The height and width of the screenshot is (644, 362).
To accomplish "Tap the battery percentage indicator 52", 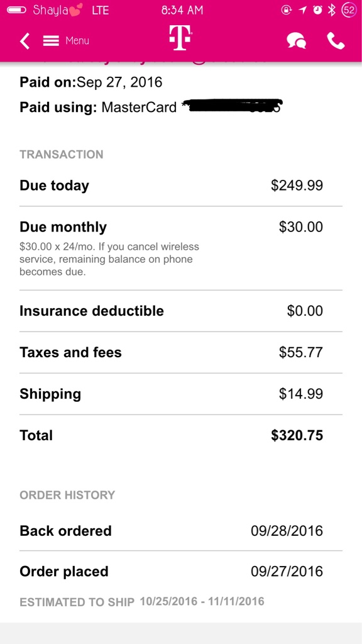I will pos(349,10).
